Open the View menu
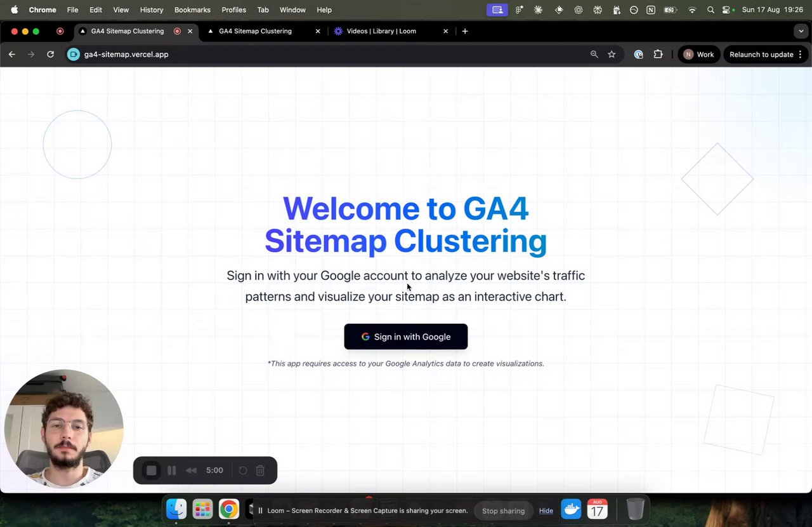The width and height of the screenshot is (812, 527). [121, 10]
